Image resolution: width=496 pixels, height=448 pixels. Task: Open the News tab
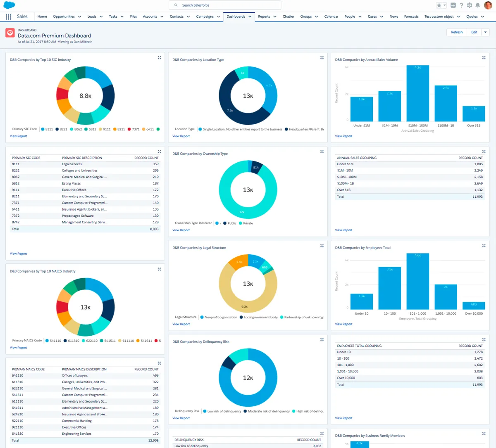tap(394, 17)
